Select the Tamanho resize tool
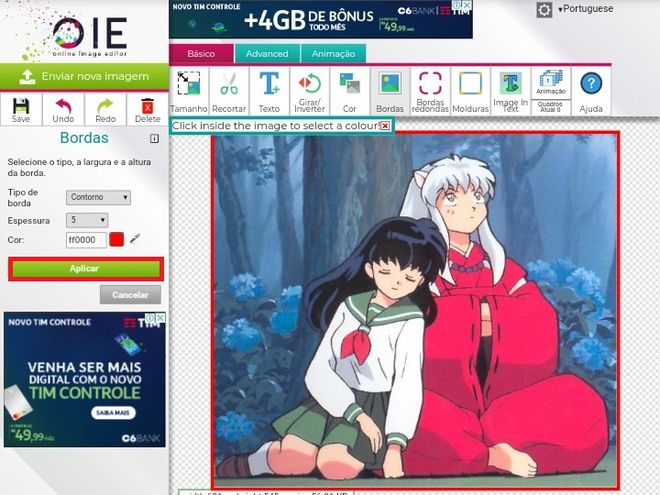This screenshot has height=495, width=660. 189,91
